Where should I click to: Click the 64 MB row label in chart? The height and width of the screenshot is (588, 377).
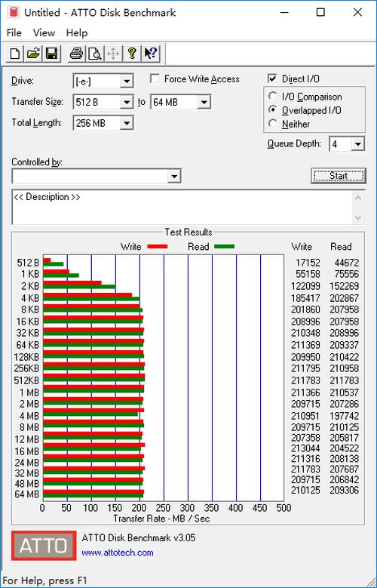click(26, 494)
